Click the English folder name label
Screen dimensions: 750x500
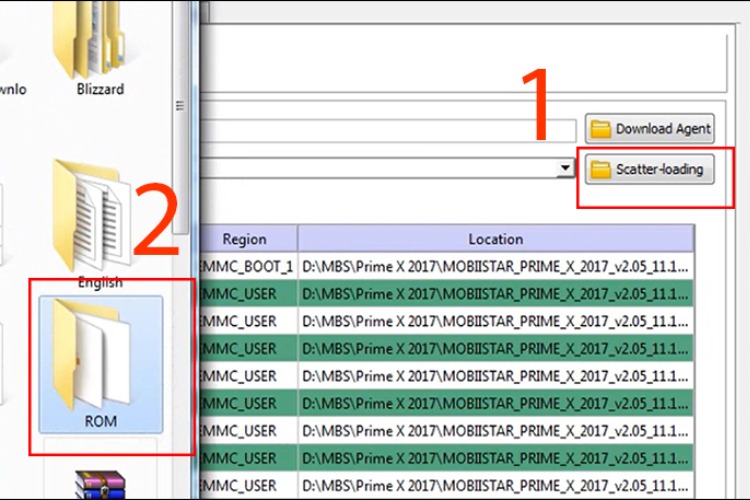100,282
